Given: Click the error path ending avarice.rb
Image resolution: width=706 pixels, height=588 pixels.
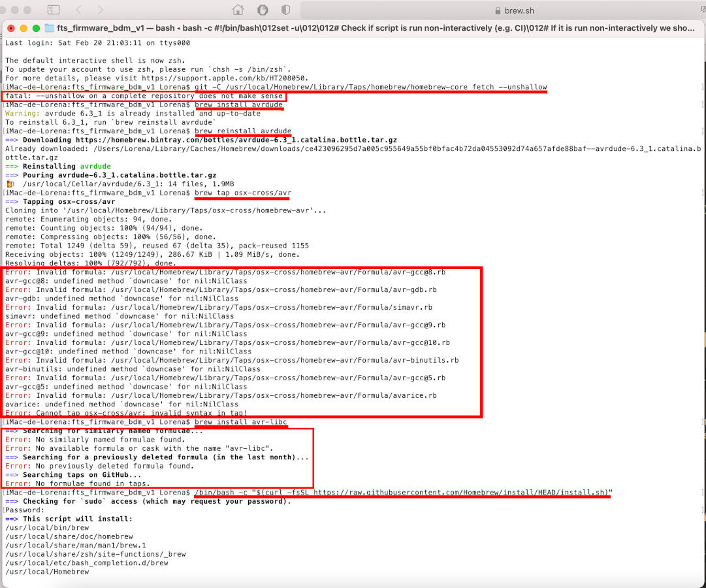Looking at the screenshot, I should pos(274,396).
